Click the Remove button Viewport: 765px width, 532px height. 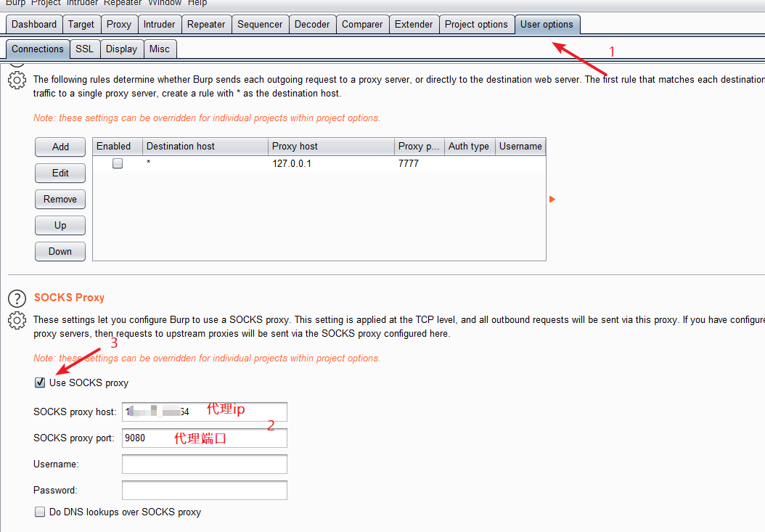(60, 199)
